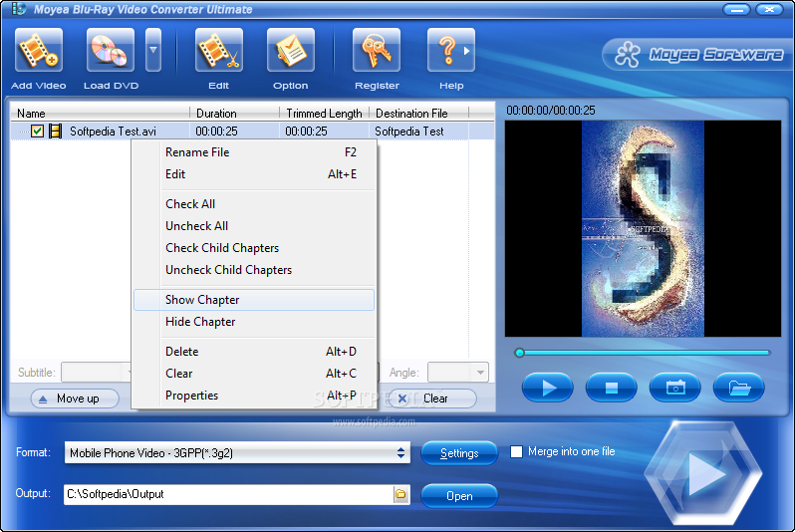This screenshot has width=795, height=532.
Task: Choose Clear from the context menu
Action: 254,374
